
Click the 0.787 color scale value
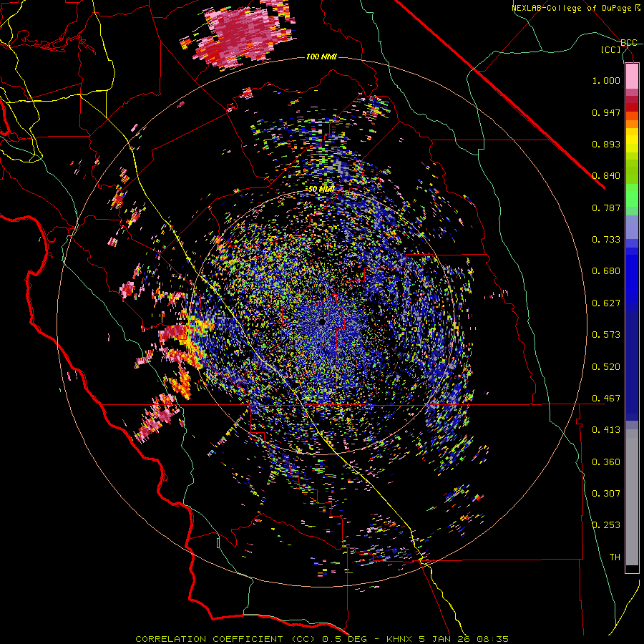[606, 208]
